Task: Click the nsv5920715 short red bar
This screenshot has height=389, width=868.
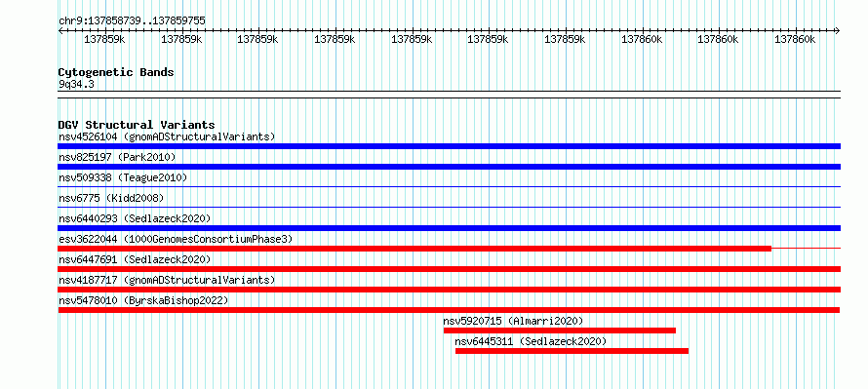Action: (560, 331)
